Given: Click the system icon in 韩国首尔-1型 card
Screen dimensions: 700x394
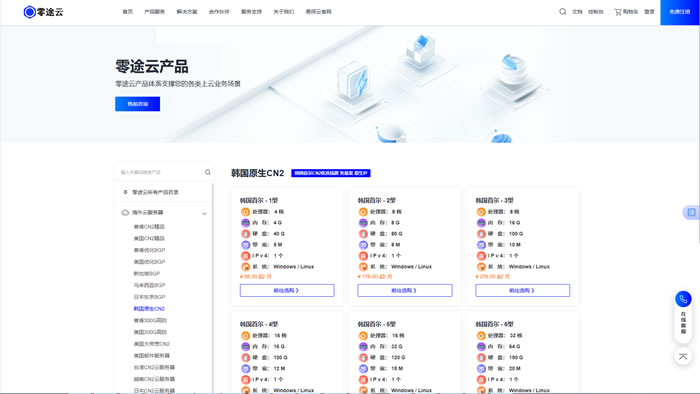Looking at the screenshot, I should [x=245, y=267].
